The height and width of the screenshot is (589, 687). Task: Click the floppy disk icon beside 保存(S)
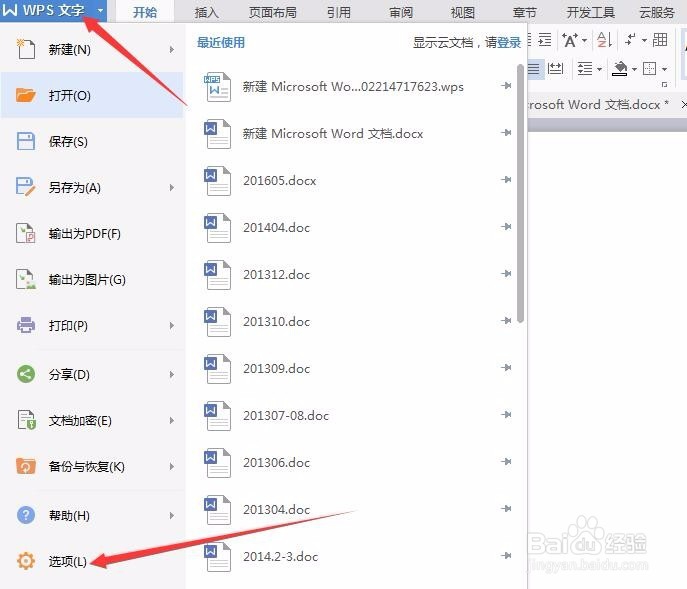pos(25,141)
